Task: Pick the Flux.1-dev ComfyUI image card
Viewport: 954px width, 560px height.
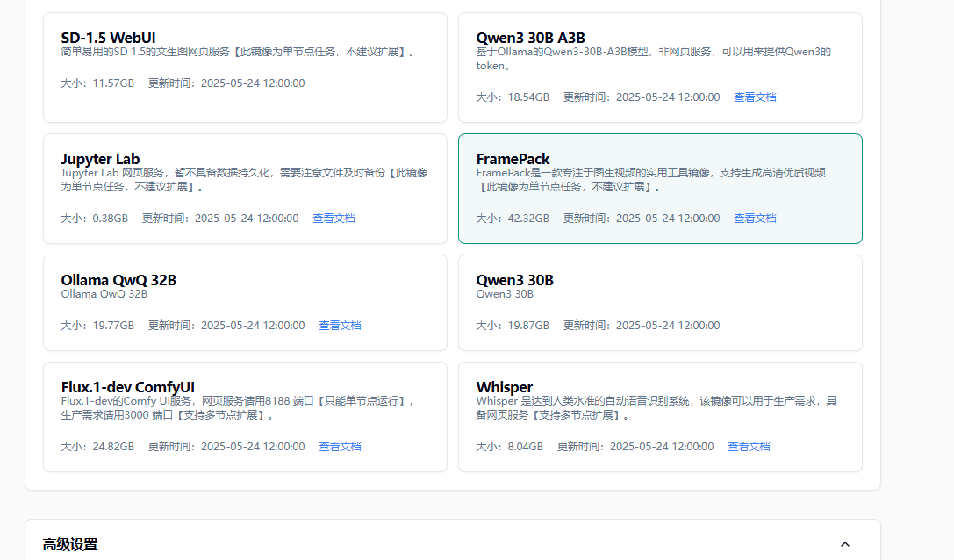Action: click(x=245, y=417)
